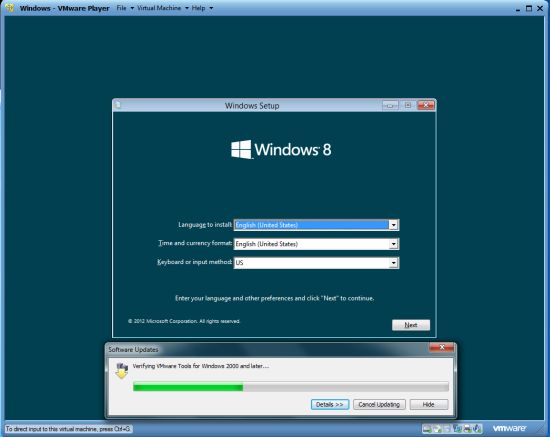Image resolution: width=550 pixels, height=437 pixels.
Task: Click the Windows 8 logo
Action: pyautogui.click(x=281, y=149)
